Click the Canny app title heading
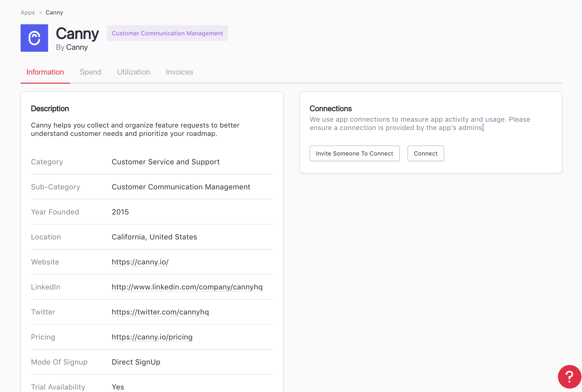The image size is (582, 392). pyautogui.click(x=77, y=34)
